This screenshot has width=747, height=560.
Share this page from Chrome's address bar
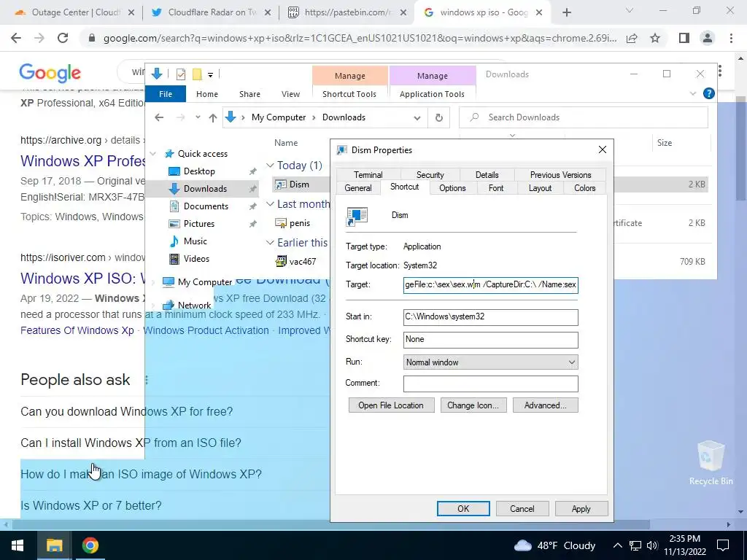pos(632,38)
